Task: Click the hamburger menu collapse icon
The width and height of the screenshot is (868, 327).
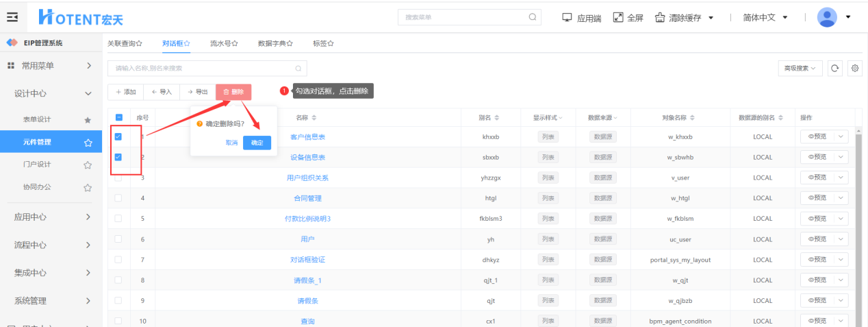Action: pyautogui.click(x=12, y=17)
